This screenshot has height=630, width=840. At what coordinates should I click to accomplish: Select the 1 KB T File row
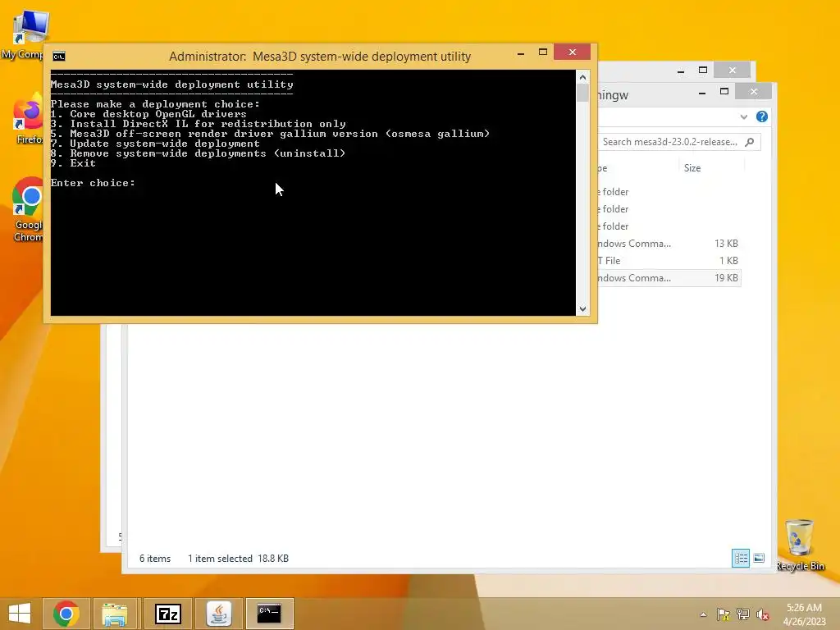[669, 260]
